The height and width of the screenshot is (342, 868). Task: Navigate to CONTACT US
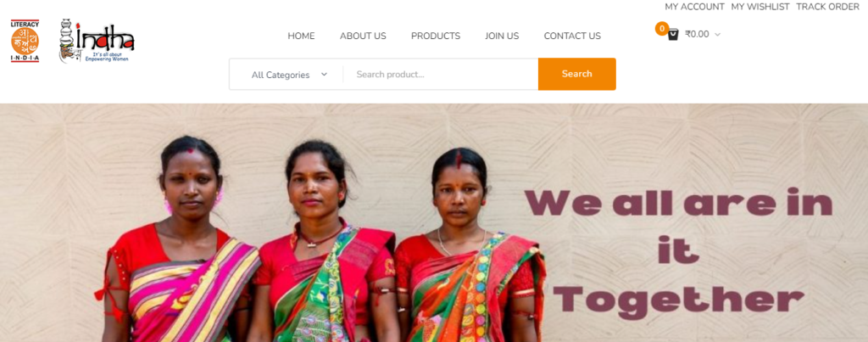click(572, 36)
